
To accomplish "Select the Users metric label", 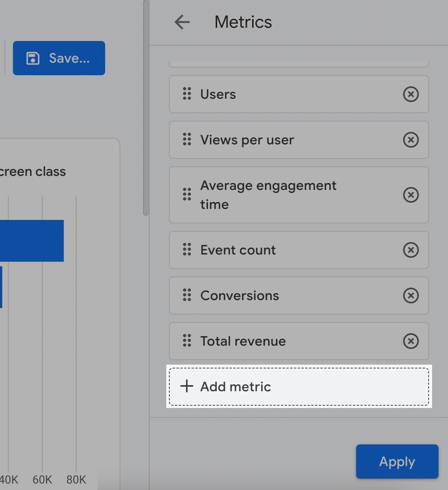I will pos(218,94).
